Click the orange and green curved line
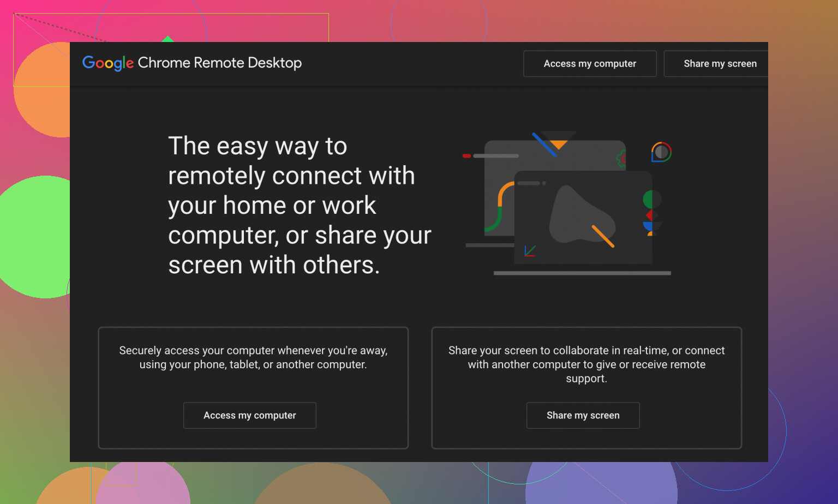This screenshot has width=838, height=504. pyautogui.click(x=499, y=207)
